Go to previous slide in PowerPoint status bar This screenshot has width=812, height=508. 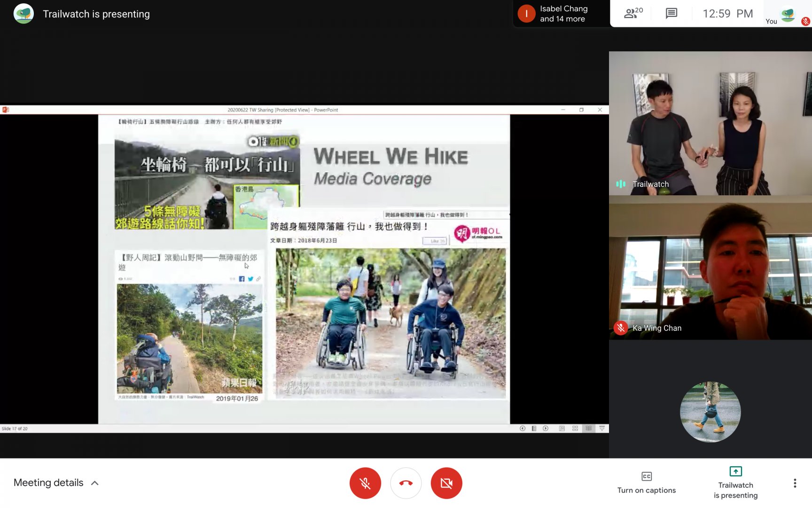pyautogui.click(x=523, y=429)
